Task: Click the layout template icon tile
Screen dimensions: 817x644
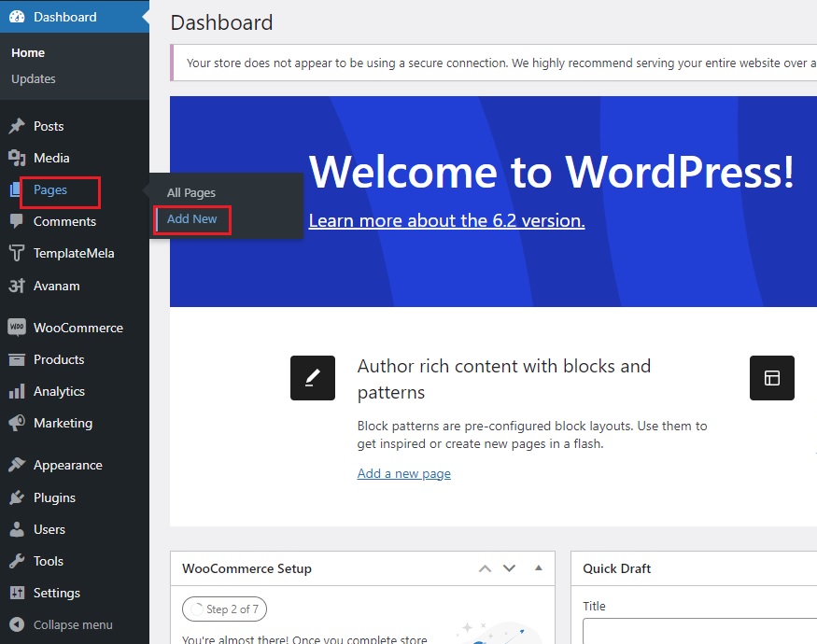Action: 771,378
